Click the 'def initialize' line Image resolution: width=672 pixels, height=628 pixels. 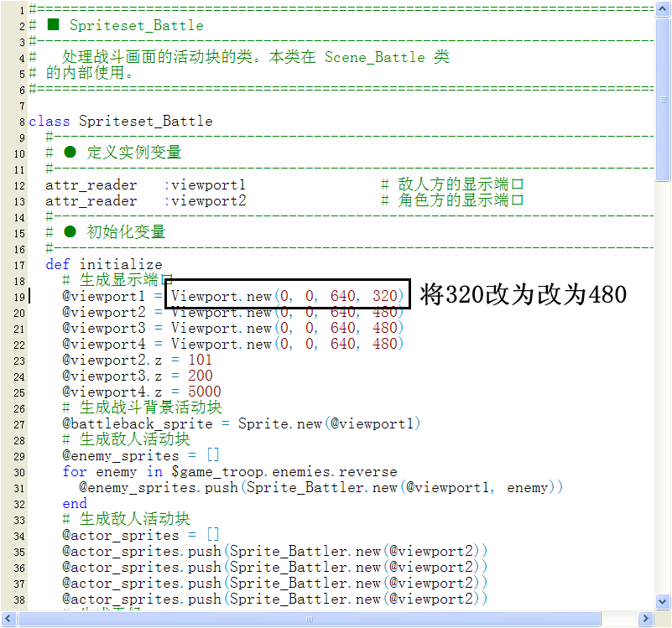point(104,264)
